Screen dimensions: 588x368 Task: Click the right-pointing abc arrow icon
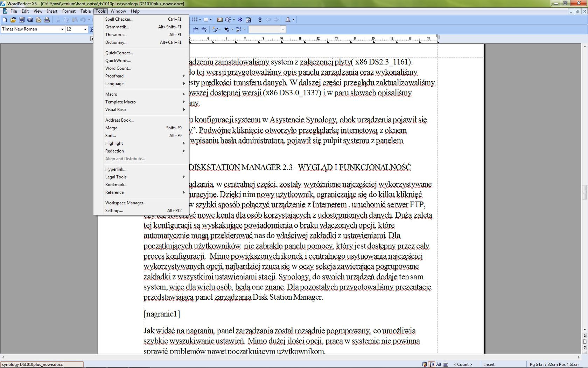tap(204, 29)
